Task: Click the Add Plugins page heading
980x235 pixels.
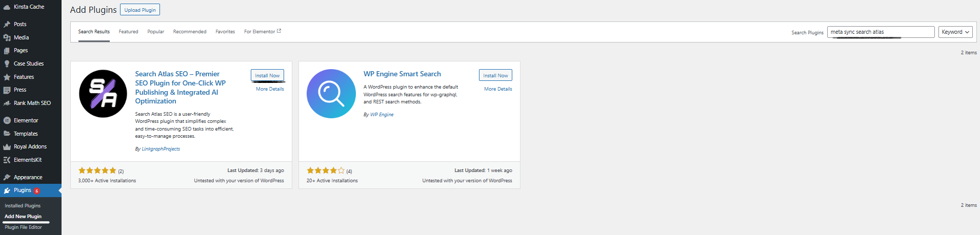Action: [x=93, y=10]
